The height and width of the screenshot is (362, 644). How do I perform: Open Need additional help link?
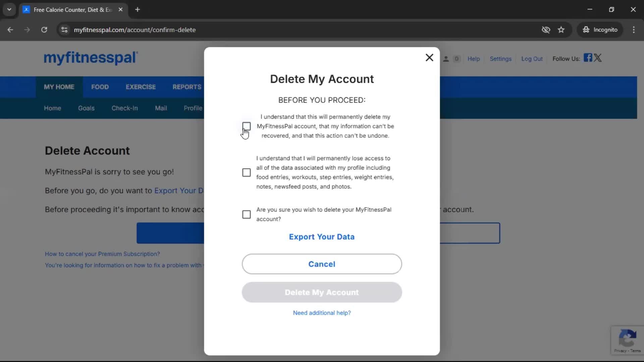(322, 313)
